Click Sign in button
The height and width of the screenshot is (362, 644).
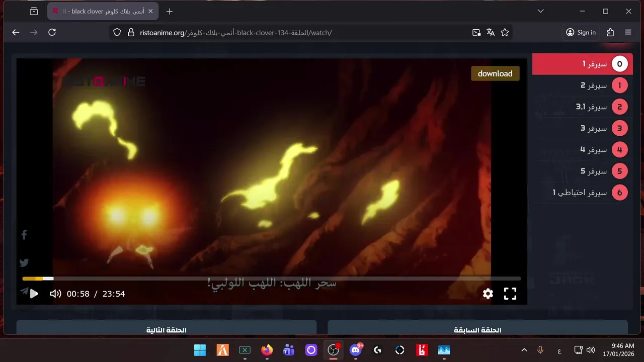pyautogui.click(x=581, y=32)
